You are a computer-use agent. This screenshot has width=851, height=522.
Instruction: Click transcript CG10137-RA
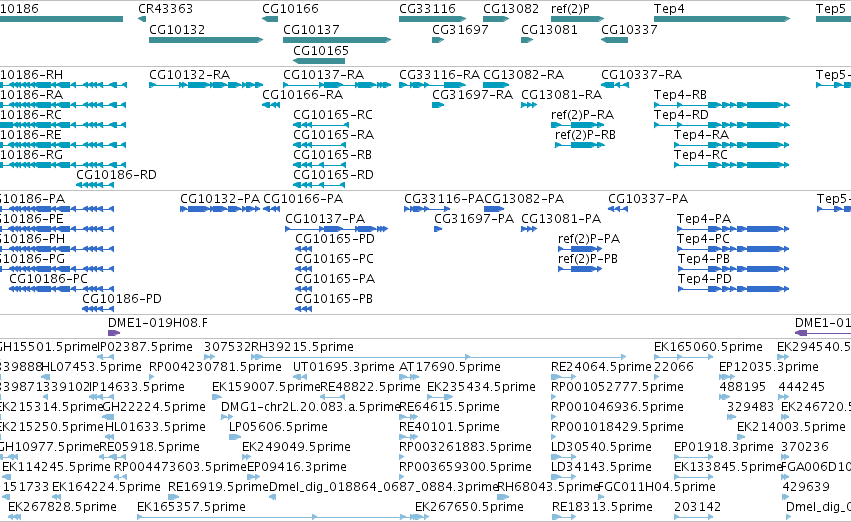tap(324, 75)
